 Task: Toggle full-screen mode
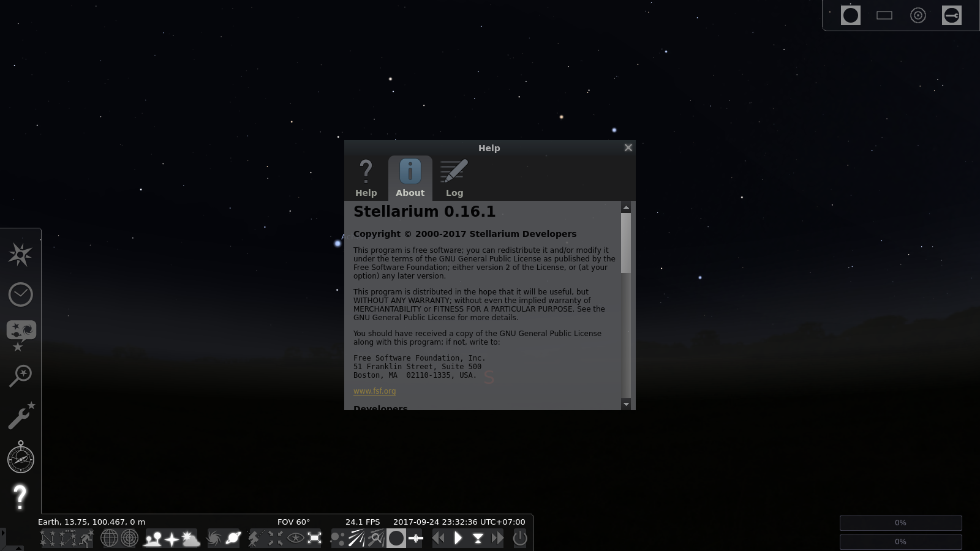314,538
